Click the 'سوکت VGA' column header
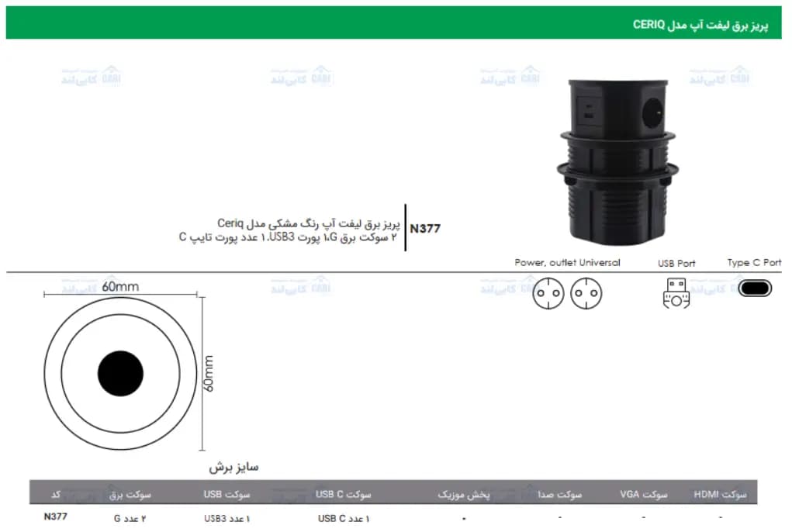Viewport: 792px width, 532px height. coord(644,494)
